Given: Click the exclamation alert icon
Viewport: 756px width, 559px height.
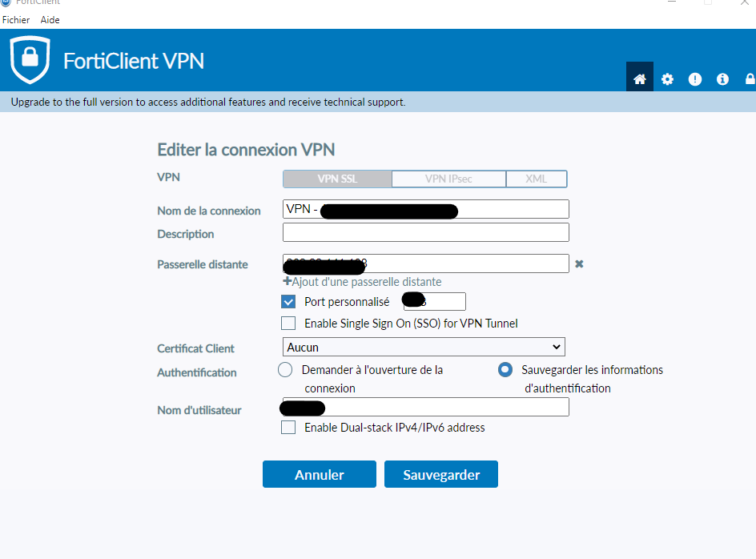Looking at the screenshot, I should click(x=695, y=78).
